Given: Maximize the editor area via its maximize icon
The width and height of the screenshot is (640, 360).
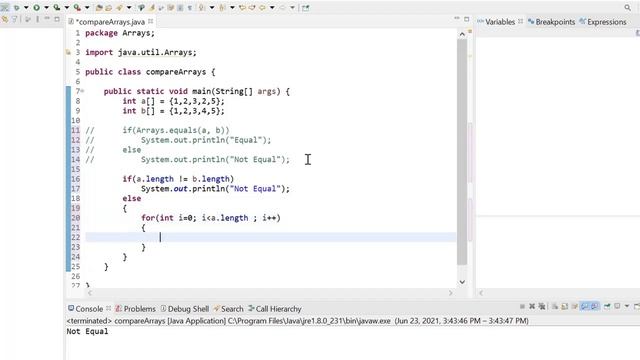Looking at the screenshot, I should coord(467,19).
